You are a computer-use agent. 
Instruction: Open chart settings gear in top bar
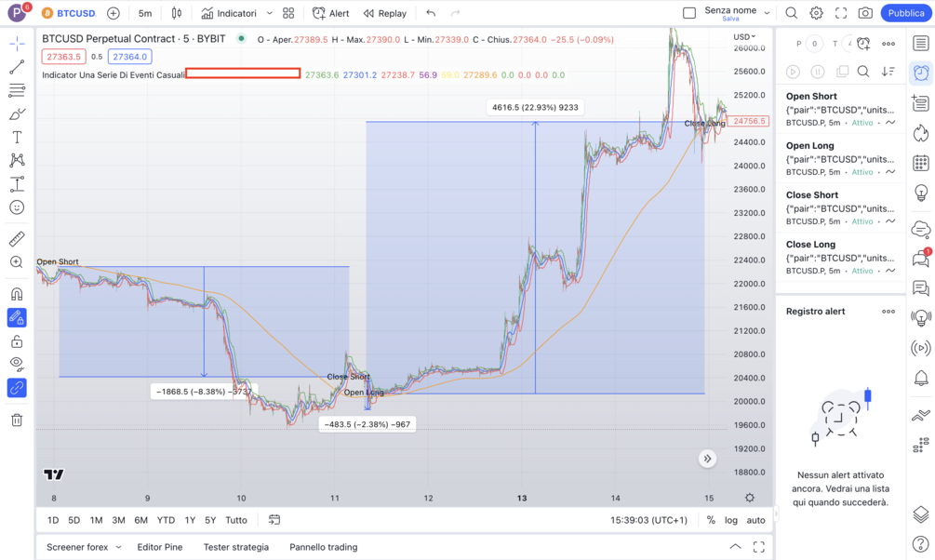[x=816, y=13]
